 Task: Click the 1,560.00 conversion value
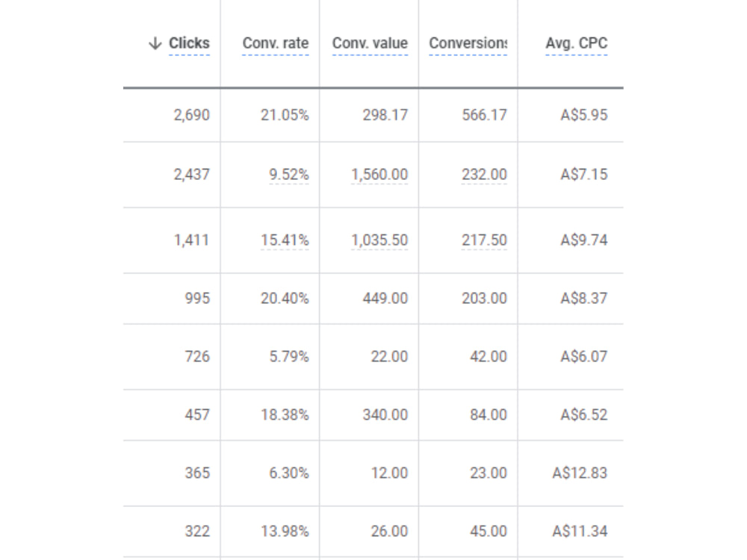tap(379, 175)
